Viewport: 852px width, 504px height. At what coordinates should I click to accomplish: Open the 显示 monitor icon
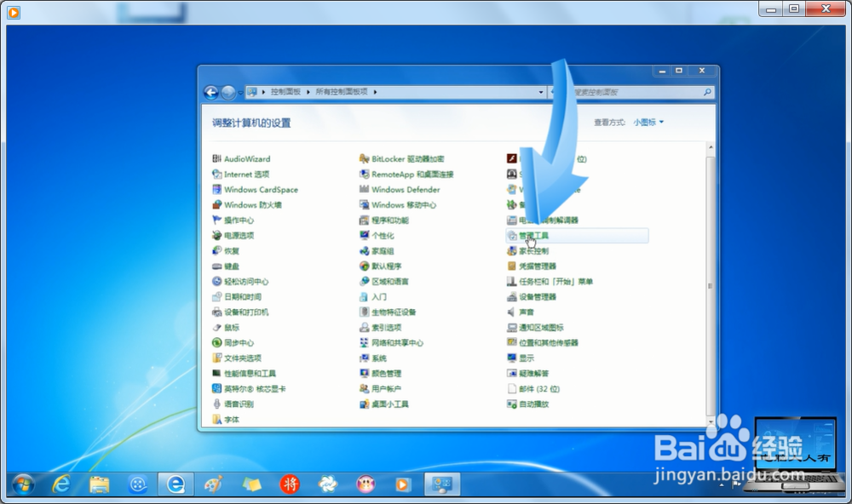[511, 358]
